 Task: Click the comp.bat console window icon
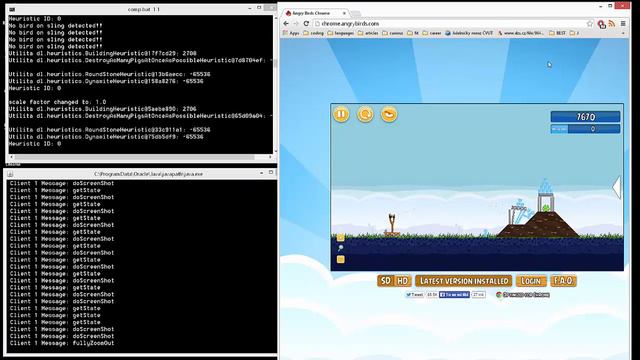click(12, 9)
